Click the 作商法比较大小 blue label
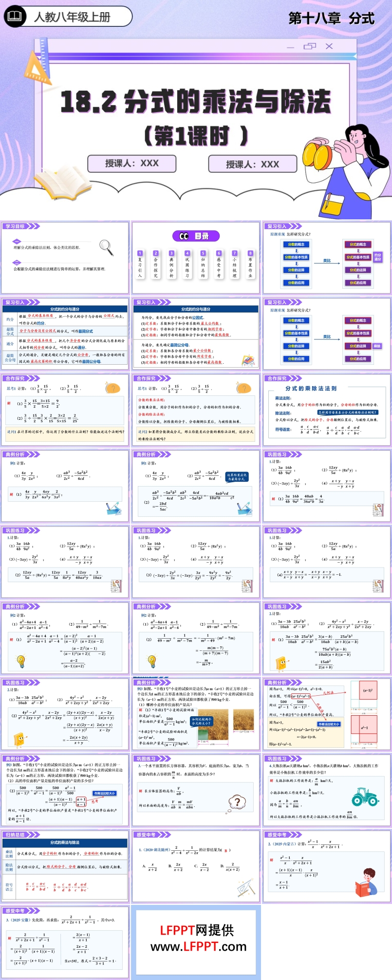Image resolution: width=392 pixels, height=980 pixels. pyautogui.click(x=105, y=793)
